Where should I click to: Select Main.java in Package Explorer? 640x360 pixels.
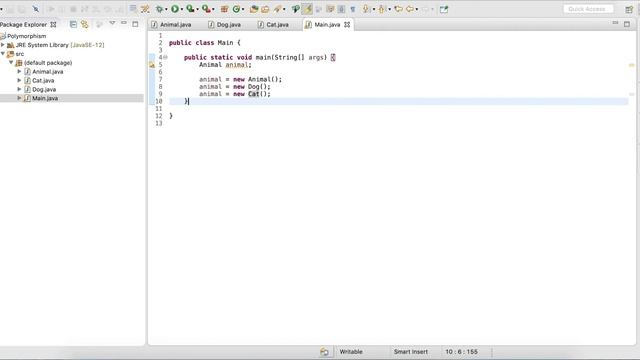pos(45,98)
